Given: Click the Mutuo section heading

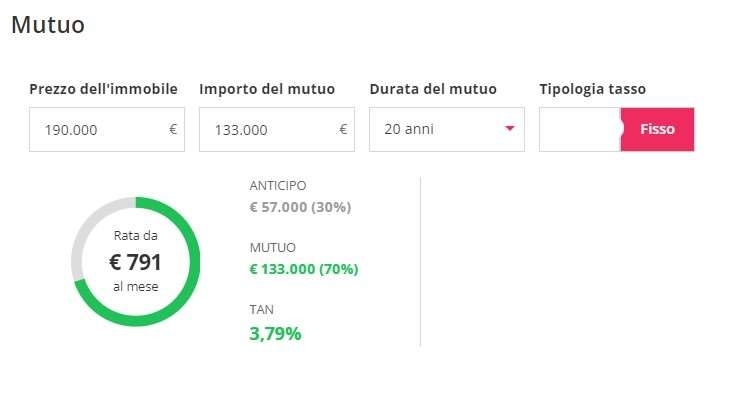Looking at the screenshot, I should click(48, 25).
